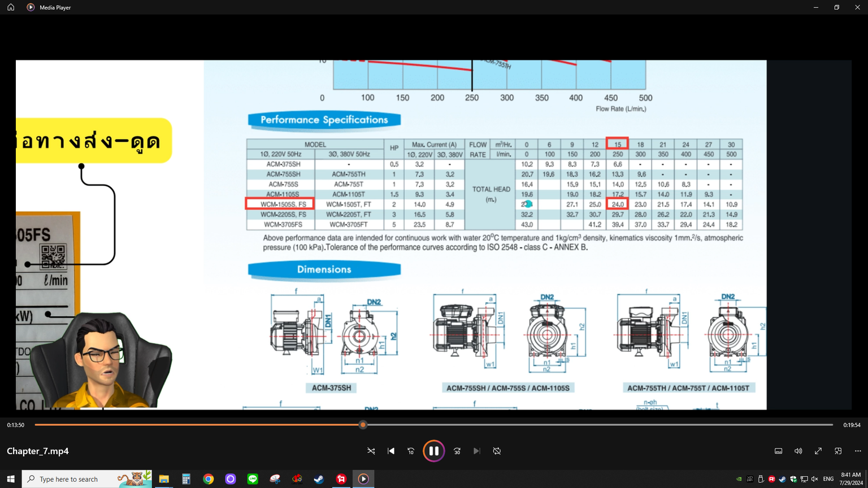Open the Windows Start menu
Image resolution: width=868 pixels, height=488 pixels.
11,479
